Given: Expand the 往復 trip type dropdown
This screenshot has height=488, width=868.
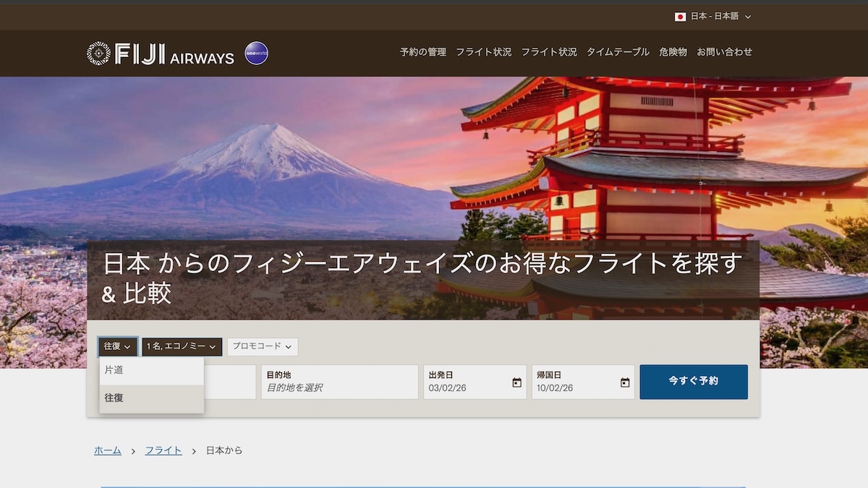Looking at the screenshot, I should (117, 346).
